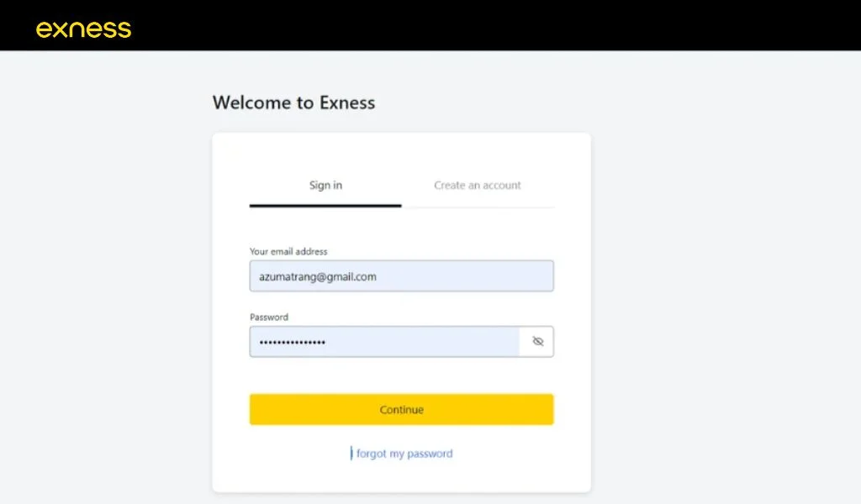Focus the Password input field
Image resolution: width=861 pixels, height=504 pixels.
(x=384, y=342)
